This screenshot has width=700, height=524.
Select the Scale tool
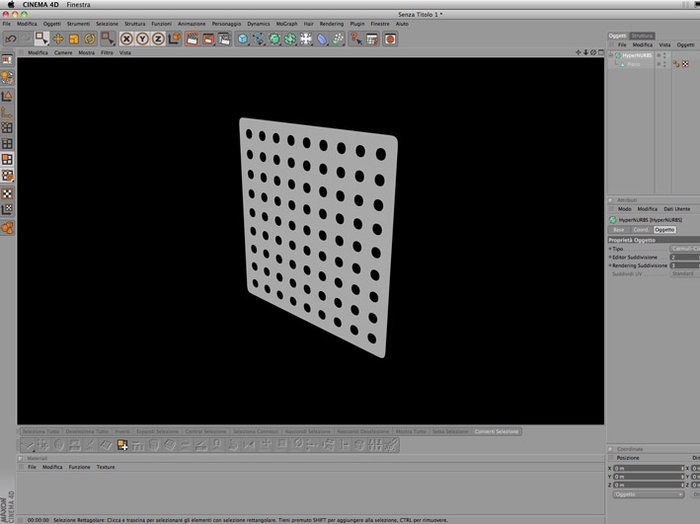[74, 39]
